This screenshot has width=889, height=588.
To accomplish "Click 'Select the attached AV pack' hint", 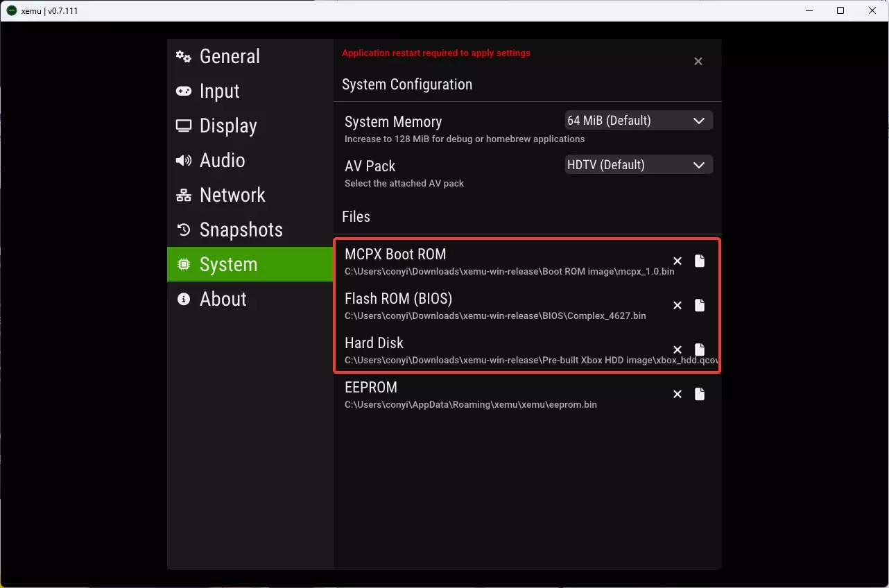I will tap(404, 183).
